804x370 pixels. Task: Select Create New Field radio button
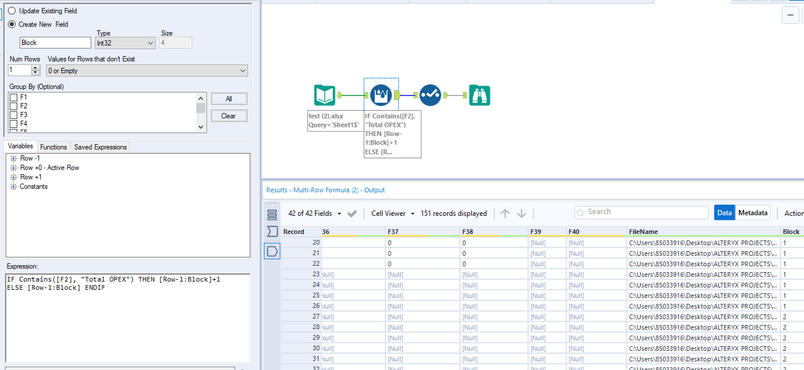coord(12,24)
